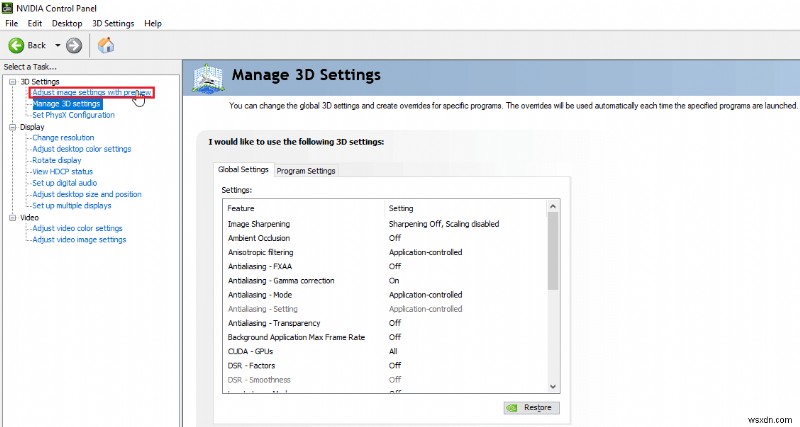The height and width of the screenshot is (427, 800).
Task: Open View HDCP status
Action: point(62,171)
